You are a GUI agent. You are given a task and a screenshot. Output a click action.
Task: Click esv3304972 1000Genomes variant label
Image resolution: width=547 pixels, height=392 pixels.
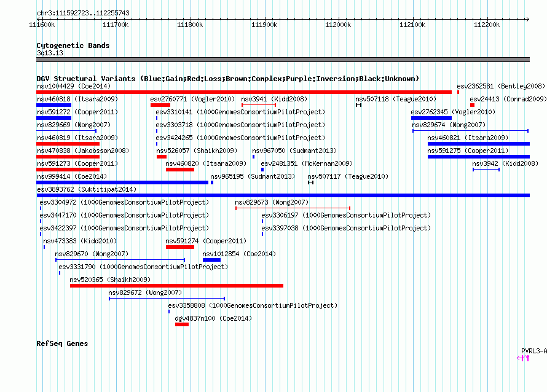point(124,202)
